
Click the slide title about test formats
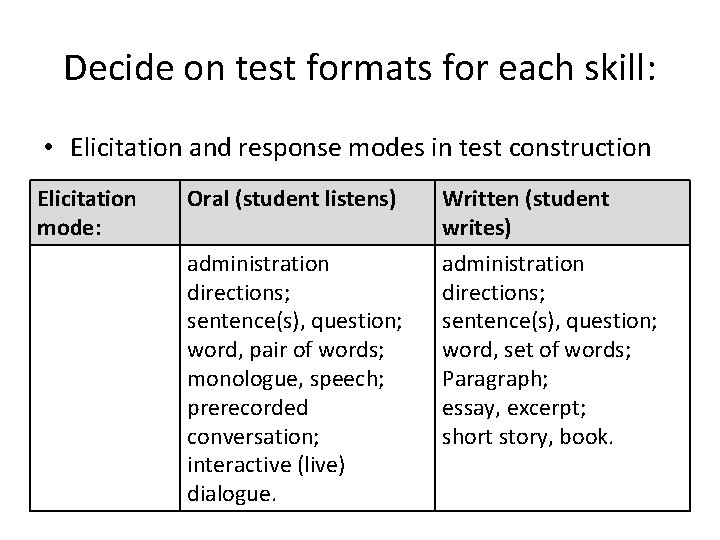(359, 68)
